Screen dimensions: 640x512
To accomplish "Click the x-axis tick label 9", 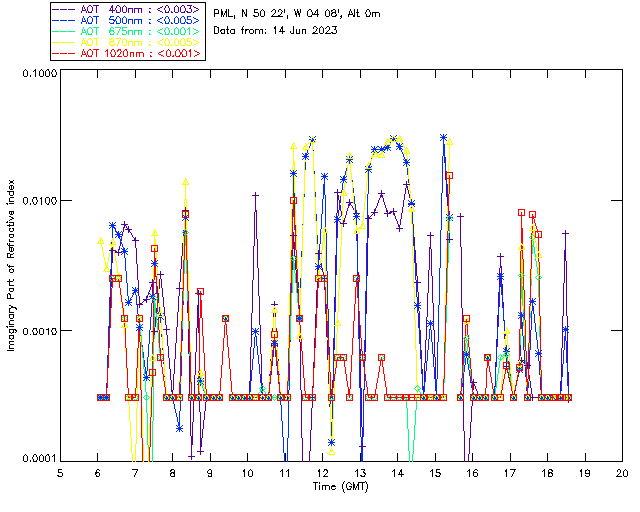I will pyautogui.click(x=210, y=473).
